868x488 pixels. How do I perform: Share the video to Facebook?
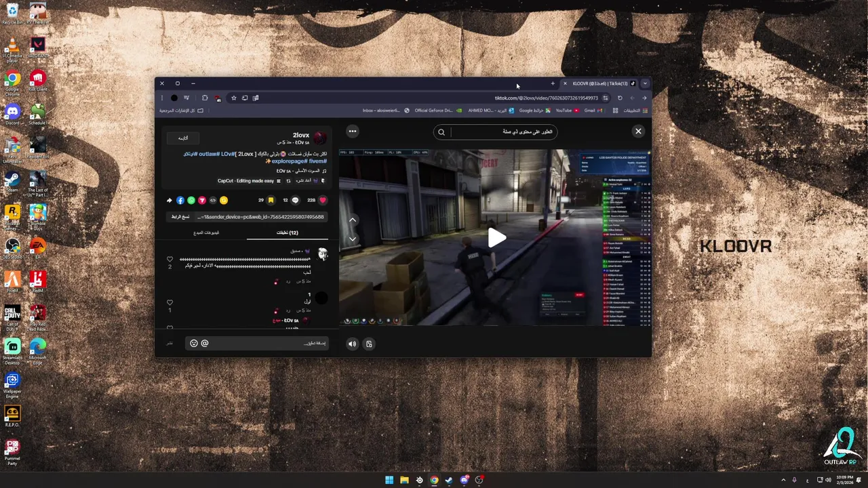[x=180, y=200]
